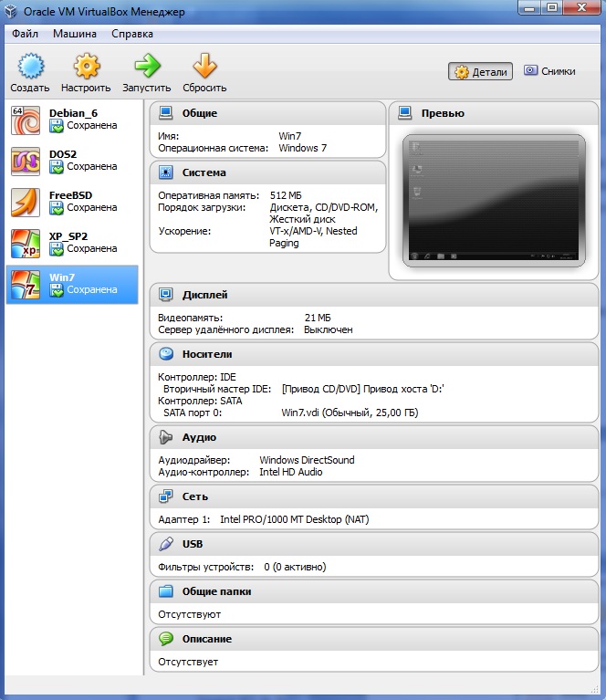Open the Общие section header link
Screen dimensions: 606x700
[x=200, y=113]
